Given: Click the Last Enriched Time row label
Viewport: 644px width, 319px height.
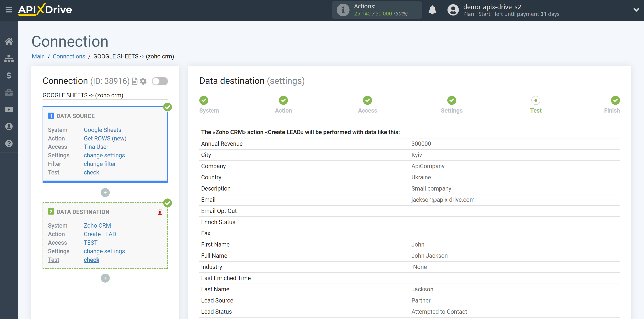Looking at the screenshot, I should coord(226,278).
